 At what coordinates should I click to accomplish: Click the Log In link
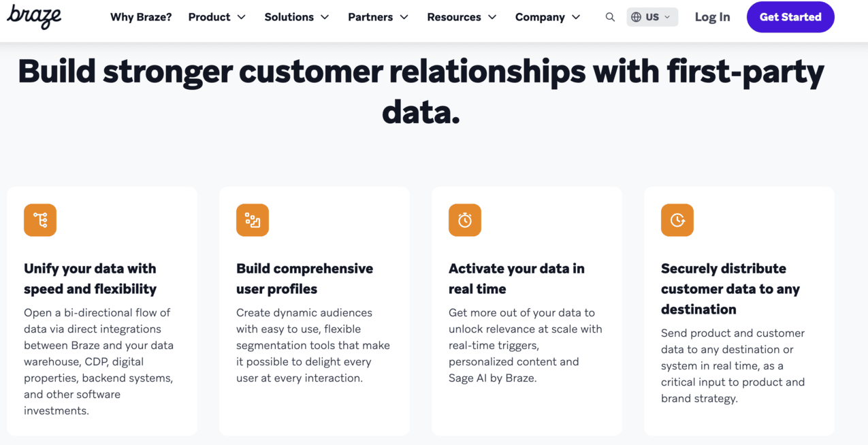coord(712,17)
